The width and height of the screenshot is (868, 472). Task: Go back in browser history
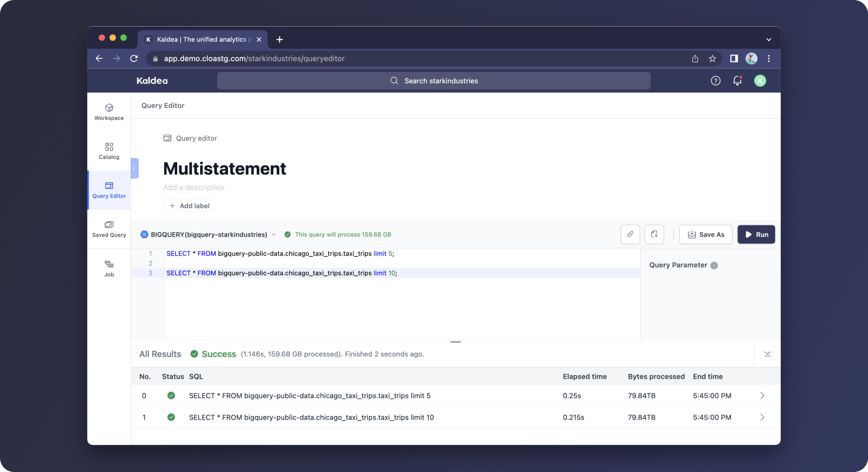coord(99,58)
